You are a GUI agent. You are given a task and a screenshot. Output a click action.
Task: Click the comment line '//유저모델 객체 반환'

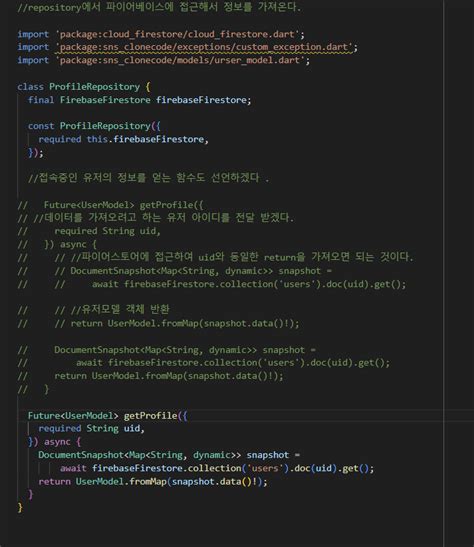click(93, 309)
